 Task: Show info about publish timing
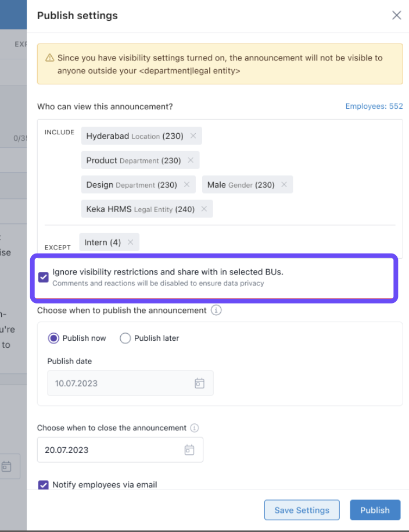216,310
